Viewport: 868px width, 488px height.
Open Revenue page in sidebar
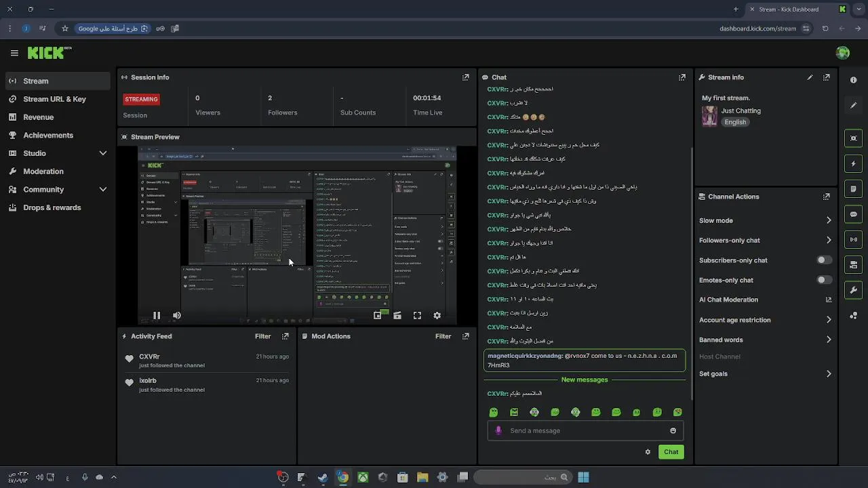click(x=57, y=117)
